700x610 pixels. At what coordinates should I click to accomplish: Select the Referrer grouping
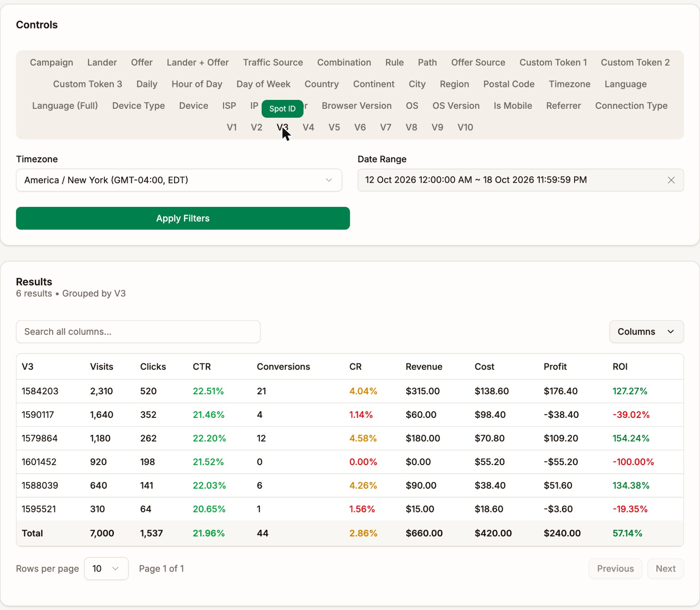tap(563, 106)
